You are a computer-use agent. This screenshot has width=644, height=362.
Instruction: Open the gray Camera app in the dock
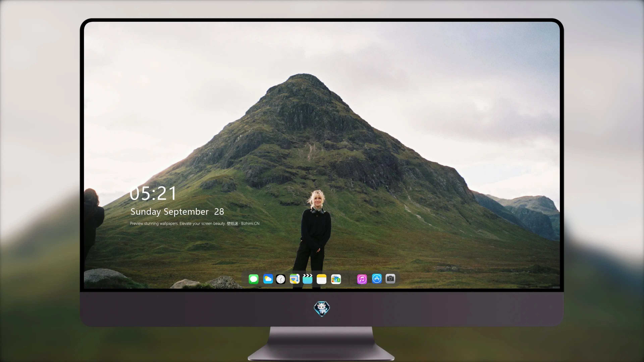(390, 279)
